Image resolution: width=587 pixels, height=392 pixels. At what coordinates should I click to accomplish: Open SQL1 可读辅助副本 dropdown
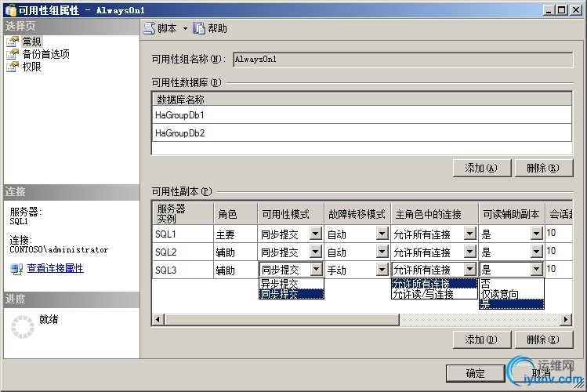(537, 234)
